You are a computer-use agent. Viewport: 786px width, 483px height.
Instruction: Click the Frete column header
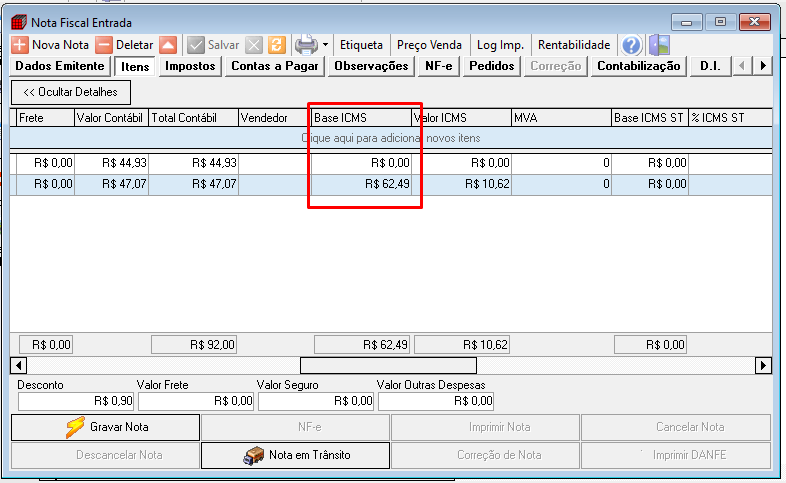[46, 118]
